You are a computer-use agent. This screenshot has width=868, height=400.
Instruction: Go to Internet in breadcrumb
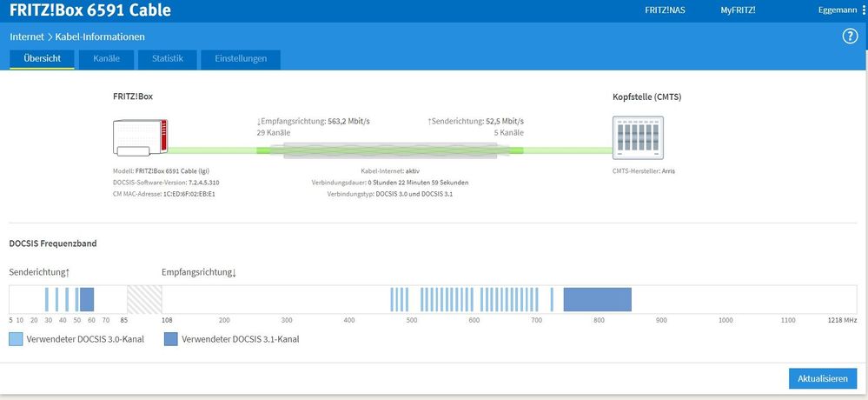pos(27,37)
